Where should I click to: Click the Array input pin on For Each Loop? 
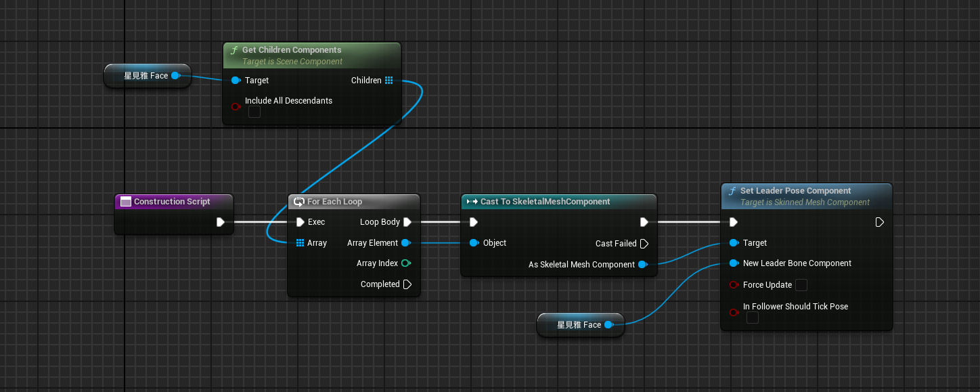pos(300,243)
